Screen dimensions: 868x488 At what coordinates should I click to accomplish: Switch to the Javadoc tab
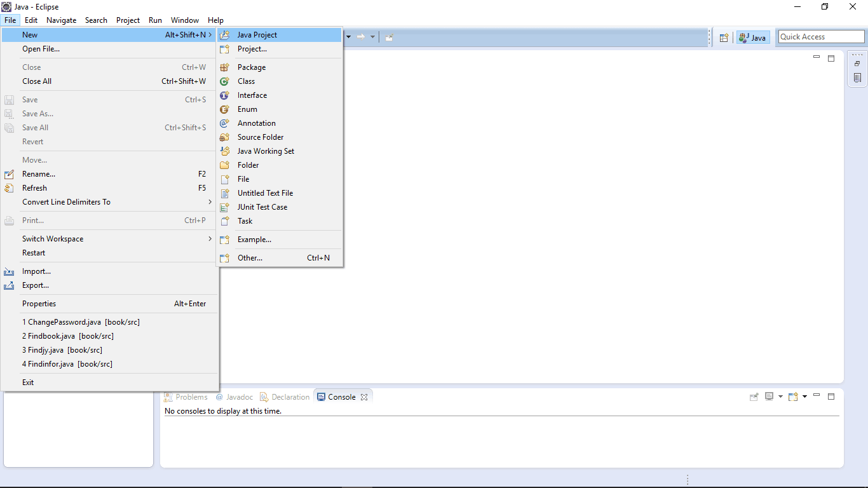click(x=234, y=397)
